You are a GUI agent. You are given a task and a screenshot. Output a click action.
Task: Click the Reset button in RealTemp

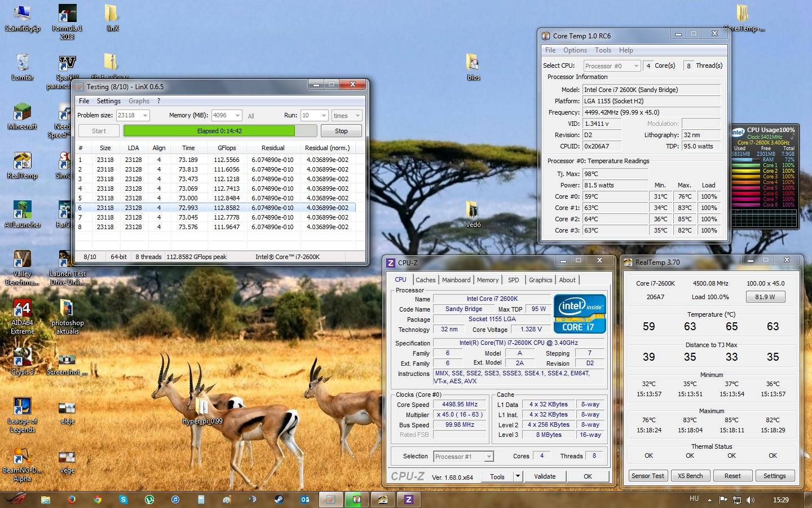pos(732,476)
